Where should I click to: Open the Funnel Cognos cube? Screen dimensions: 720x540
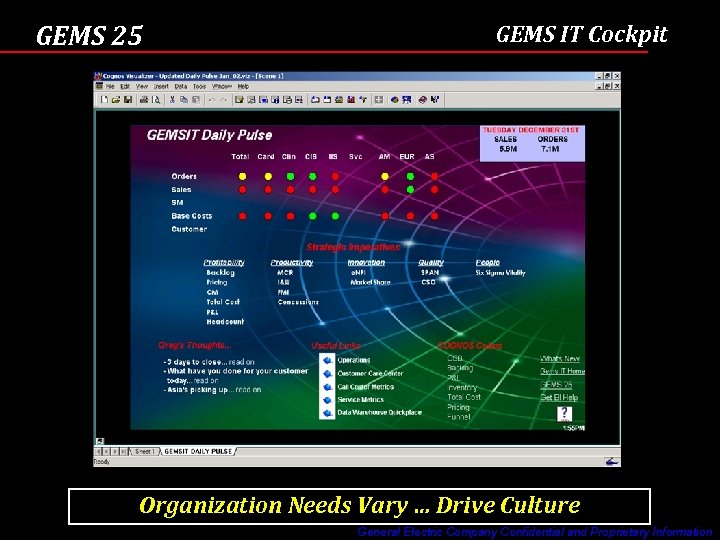[459, 417]
